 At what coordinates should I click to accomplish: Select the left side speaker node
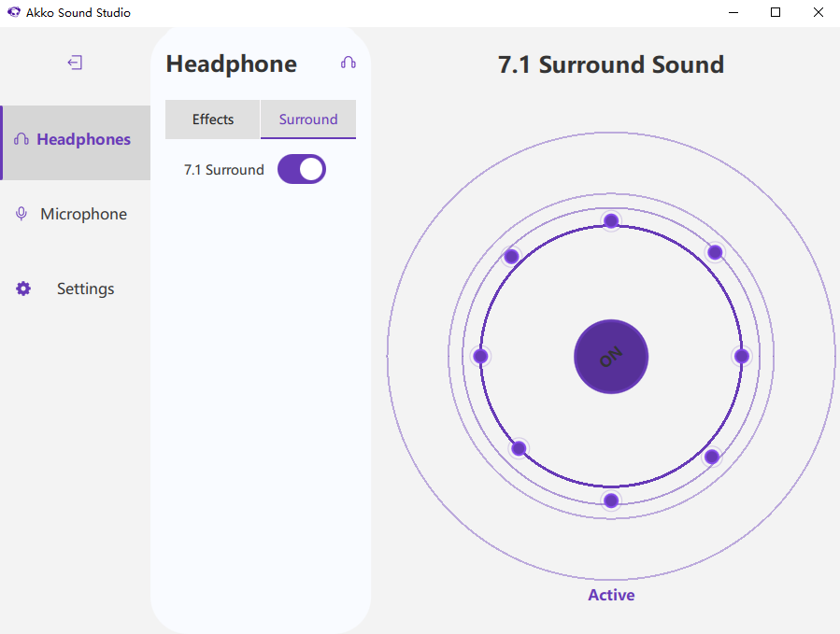[x=480, y=356]
